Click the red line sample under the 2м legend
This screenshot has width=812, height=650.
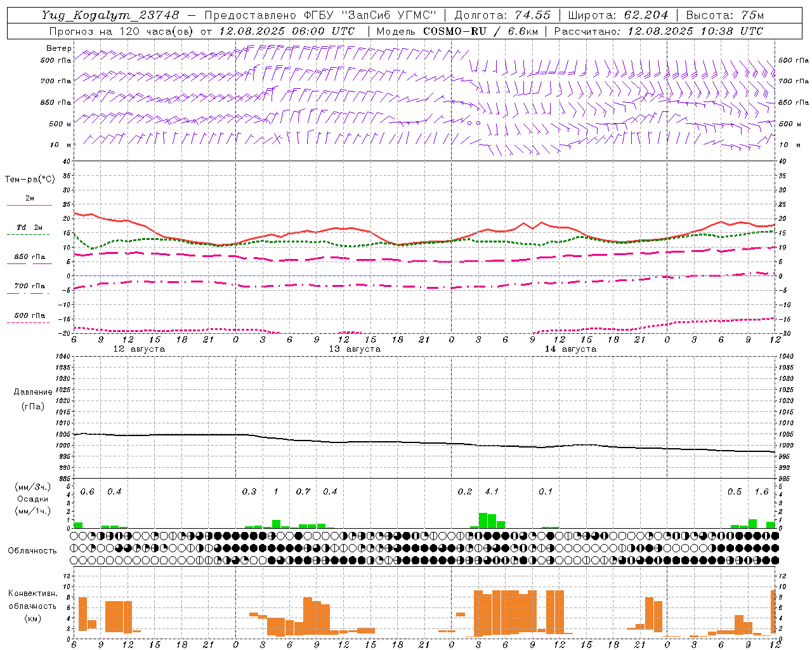[x=29, y=206]
